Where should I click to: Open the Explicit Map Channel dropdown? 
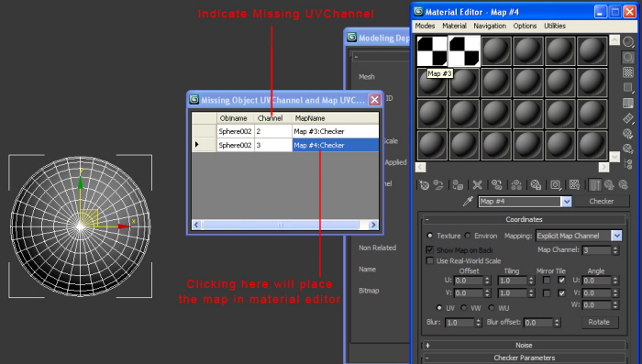click(616, 236)
